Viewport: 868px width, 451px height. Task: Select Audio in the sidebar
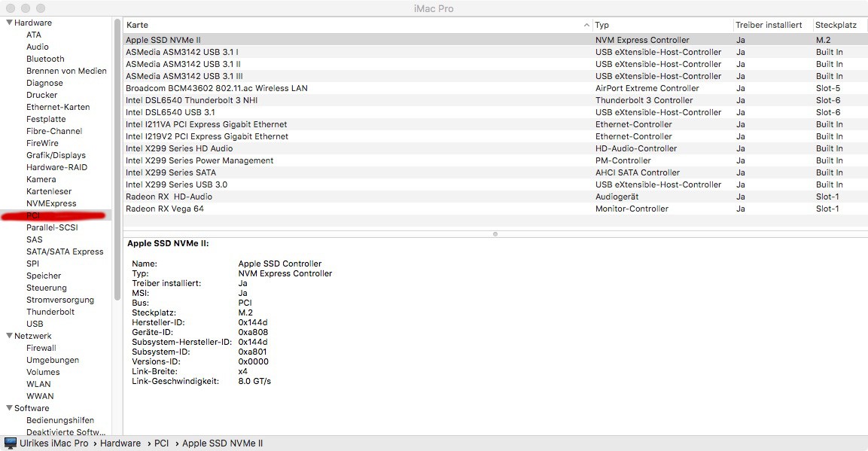37,47
